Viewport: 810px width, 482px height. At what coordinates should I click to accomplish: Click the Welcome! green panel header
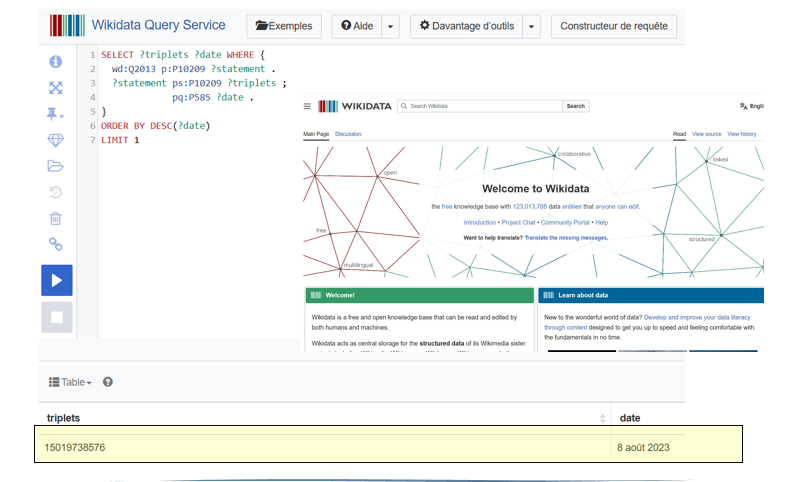[x=419, y=296]
